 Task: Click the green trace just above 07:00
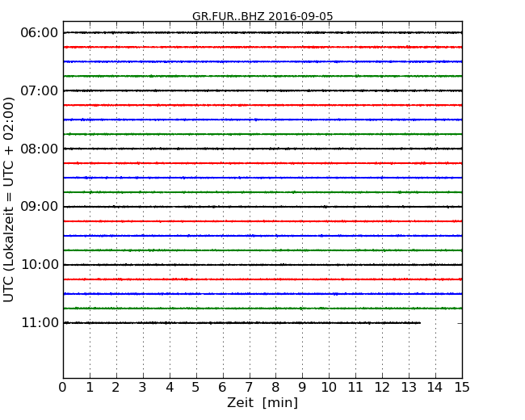click(262, 76)
